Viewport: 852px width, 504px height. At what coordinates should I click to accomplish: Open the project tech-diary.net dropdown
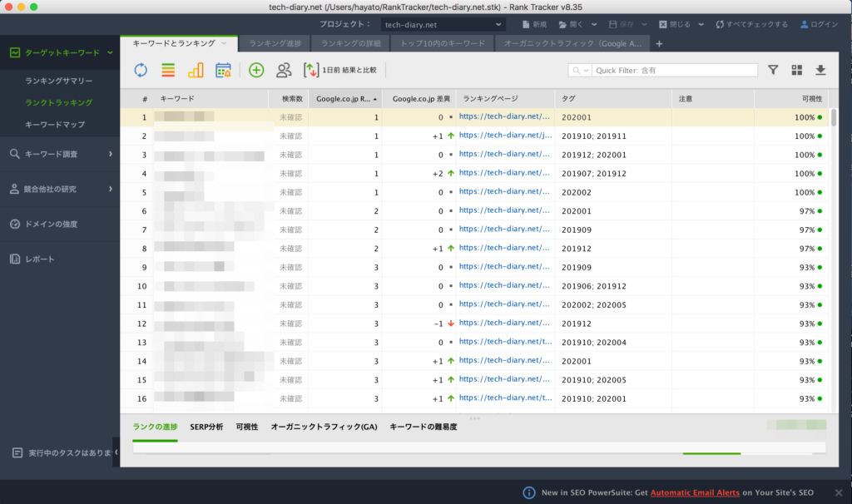click(443, 24)
